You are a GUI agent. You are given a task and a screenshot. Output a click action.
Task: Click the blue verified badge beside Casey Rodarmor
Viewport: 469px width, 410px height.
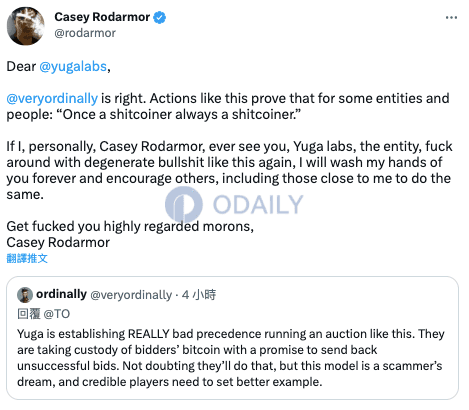coord(160,17)
